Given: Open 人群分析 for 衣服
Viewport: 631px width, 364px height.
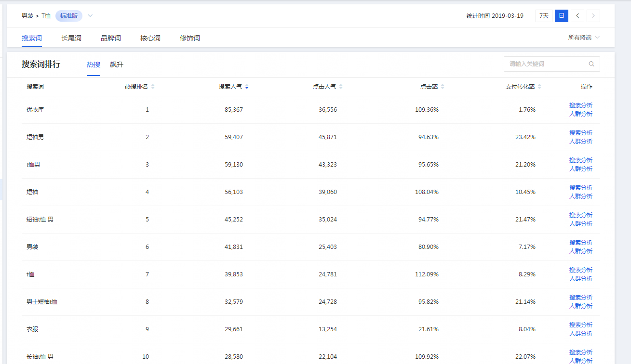Looking at the screenshot, I should 581,334.
